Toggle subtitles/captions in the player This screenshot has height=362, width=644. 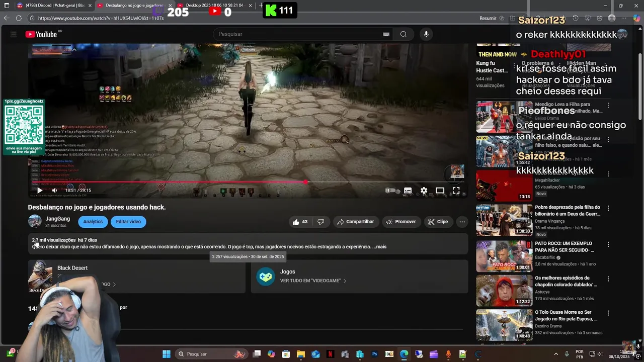pos(408,191)
